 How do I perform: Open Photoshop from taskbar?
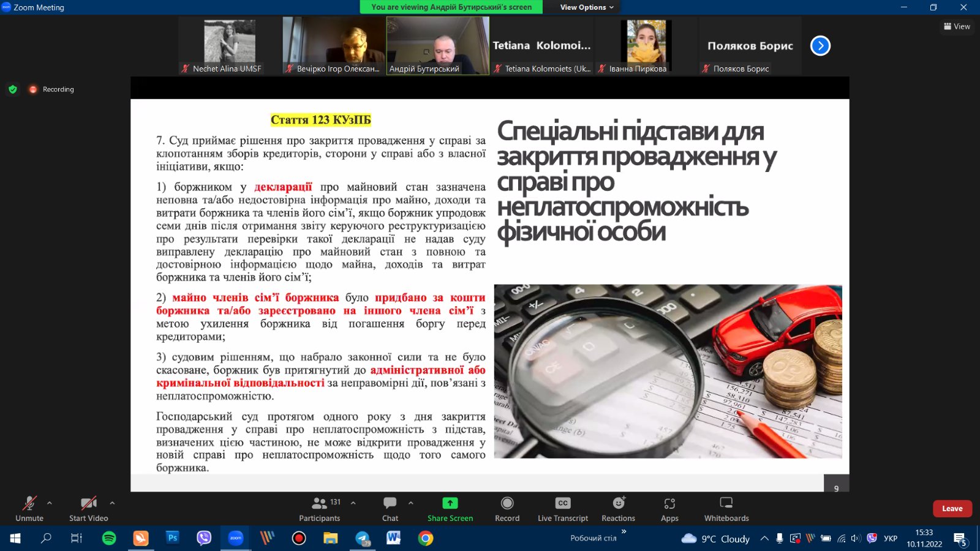click(x=173, y=538)
